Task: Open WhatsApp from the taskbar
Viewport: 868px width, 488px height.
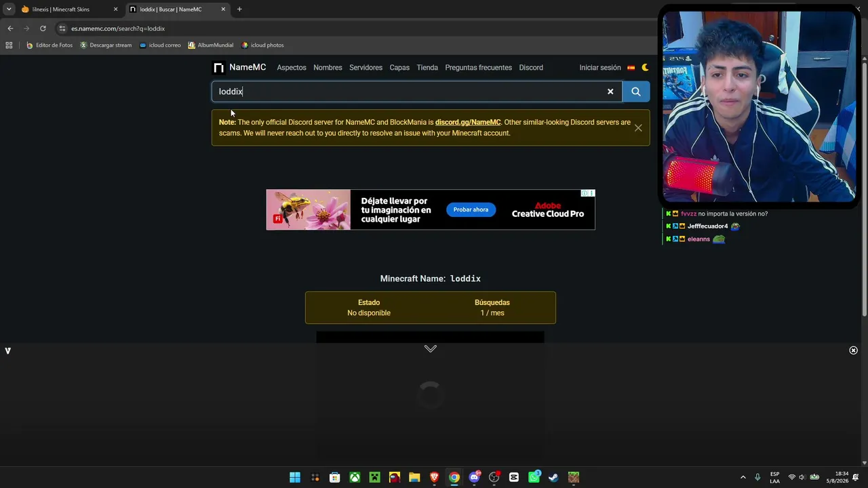Action: pyautogui.click(x=534, y=477)
